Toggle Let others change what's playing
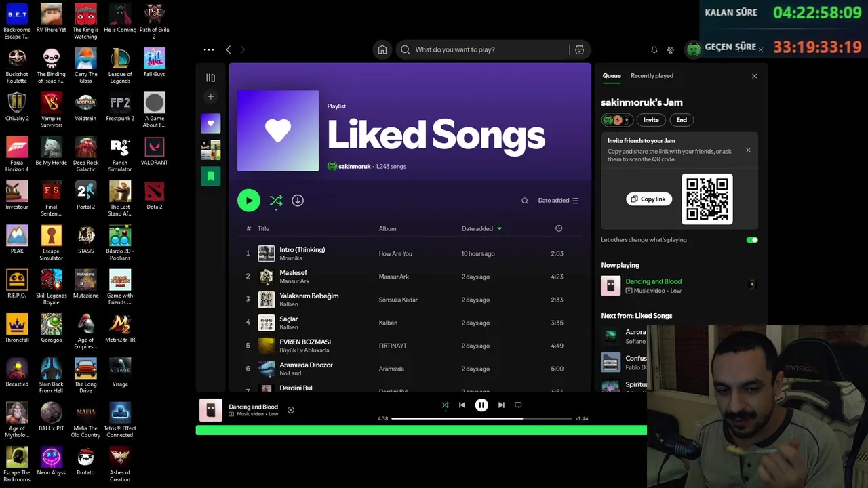The image size is (868, 488). click(x=752, y=240)
